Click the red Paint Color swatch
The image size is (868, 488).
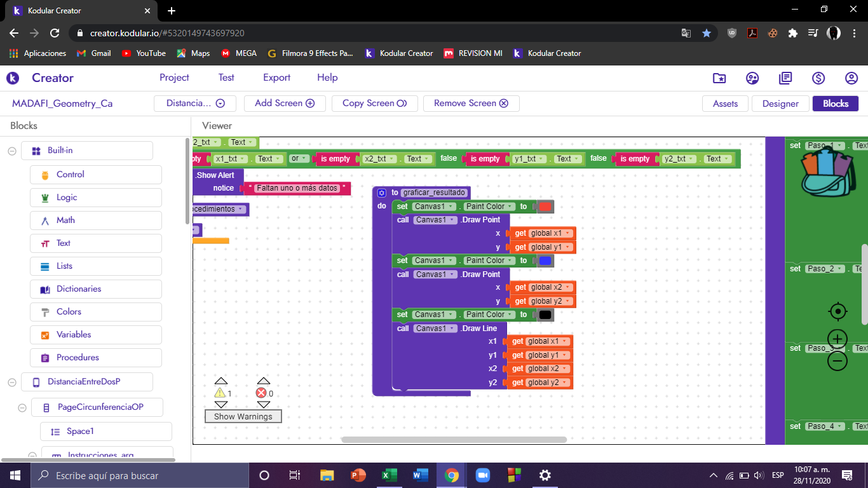click(x=545, y=207)
